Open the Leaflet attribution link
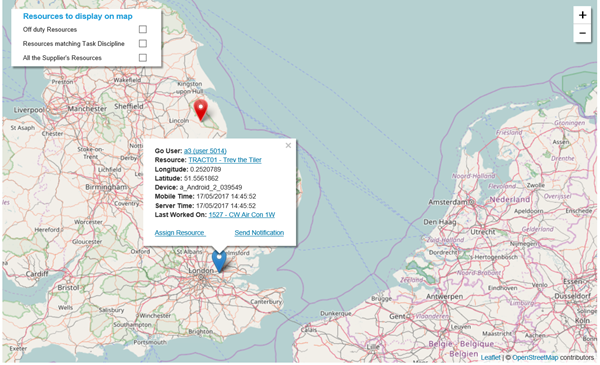This screenshot has width=600, height=365. (x=490, y=357)
